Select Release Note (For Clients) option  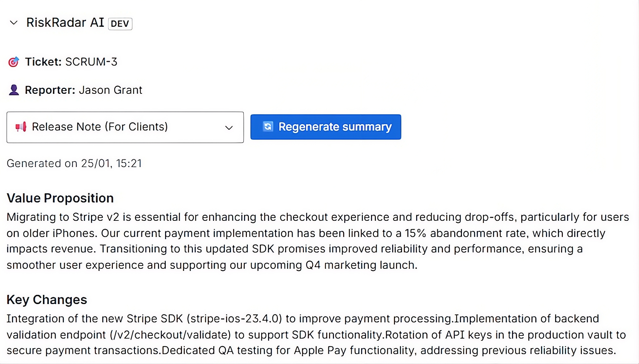point(100,127)
